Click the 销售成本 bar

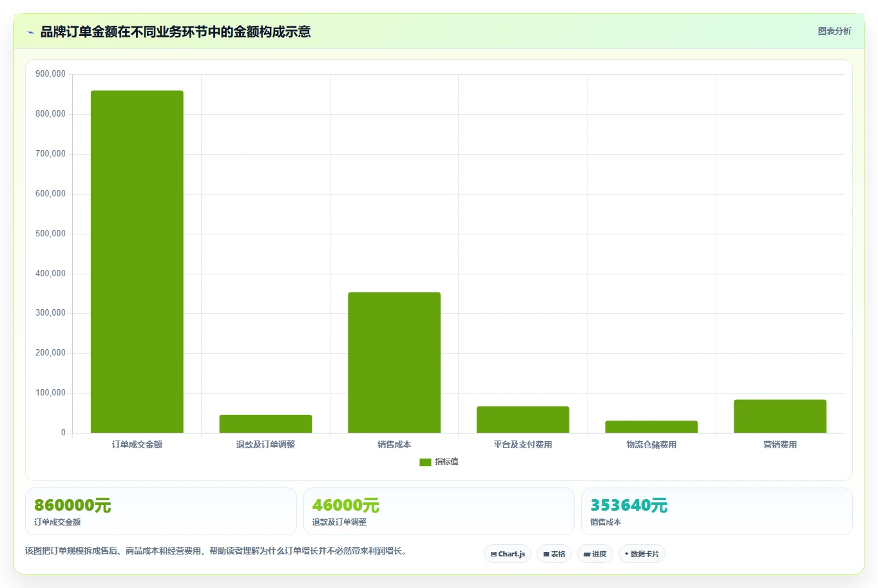(394, 363)
